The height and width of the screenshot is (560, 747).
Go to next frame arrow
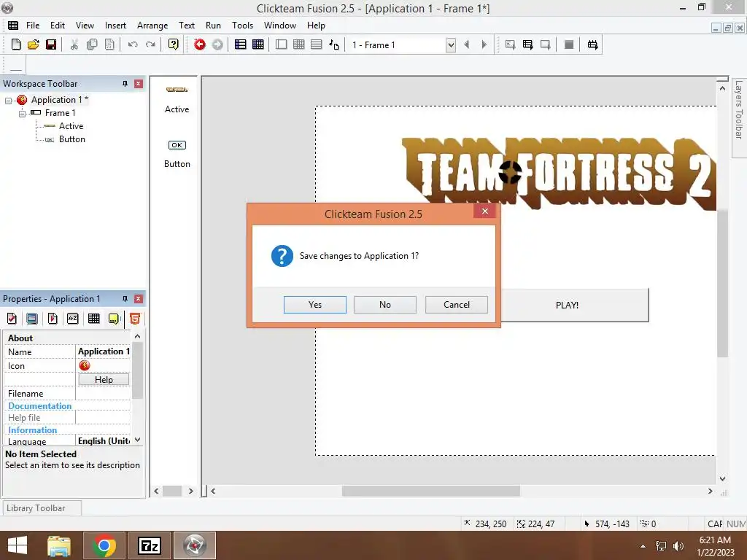tap(484, 44)
